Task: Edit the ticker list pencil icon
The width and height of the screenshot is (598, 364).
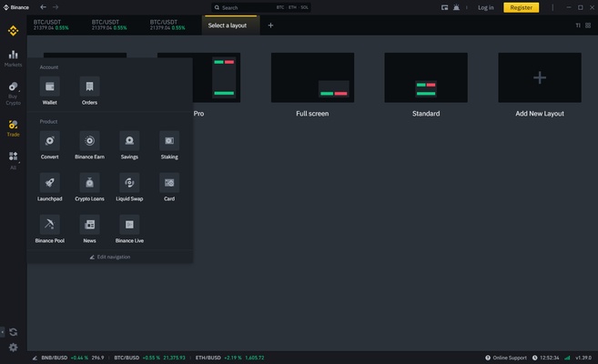Action: (35, 358)
